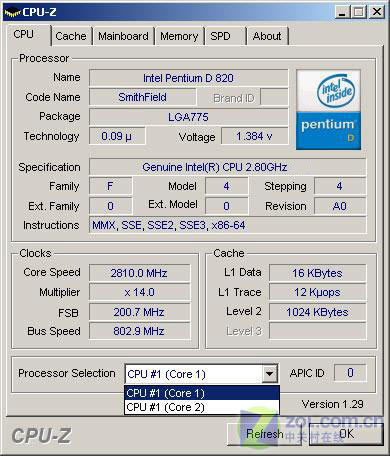
Task: Open the Cache tab
Action: pyautogui.click(x=71, y=36)
